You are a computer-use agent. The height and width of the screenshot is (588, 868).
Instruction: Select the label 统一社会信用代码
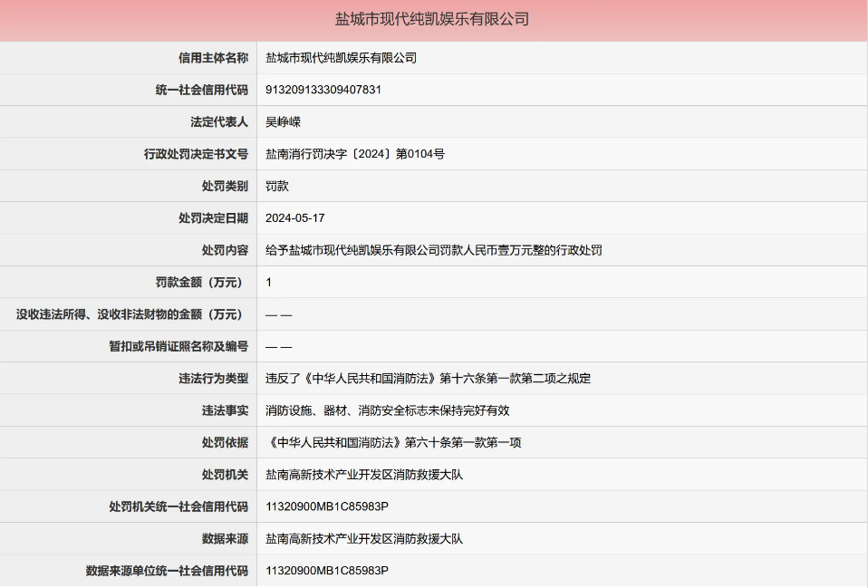point(201,90)
